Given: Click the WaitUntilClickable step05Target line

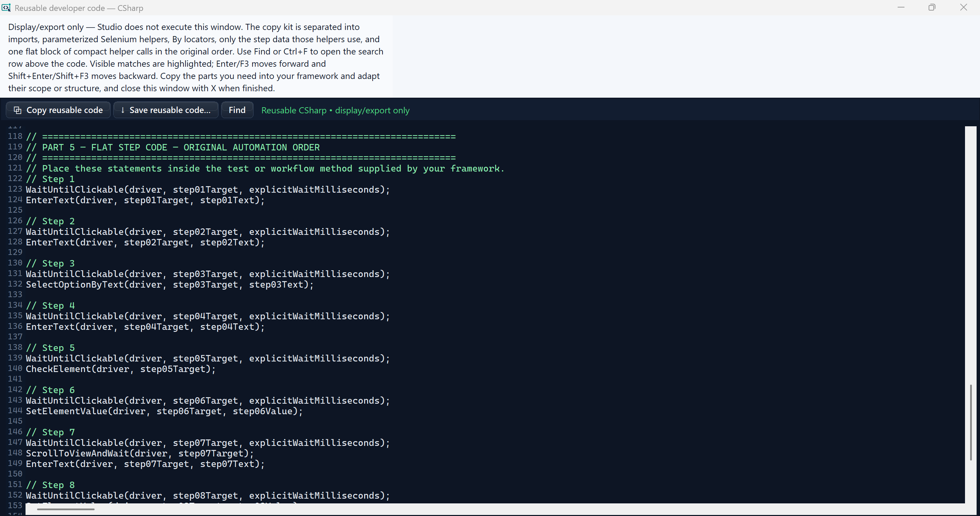Looking at the screenshot, I should pyautogui.click(x=208, y=358).
